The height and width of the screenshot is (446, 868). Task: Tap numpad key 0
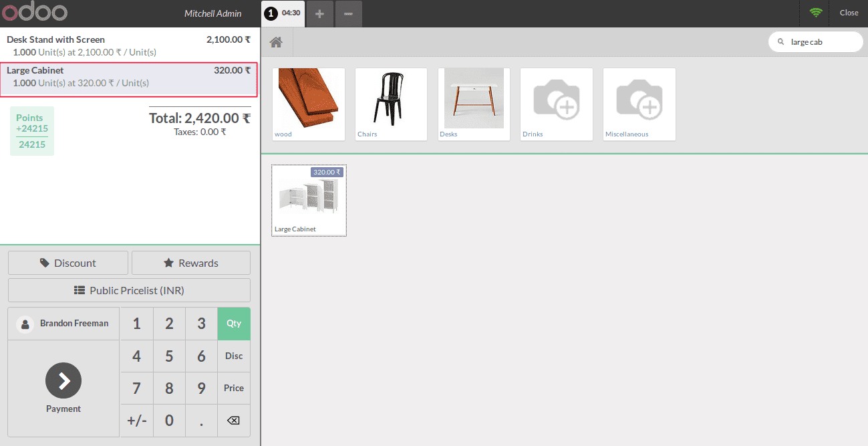point(169,421)
